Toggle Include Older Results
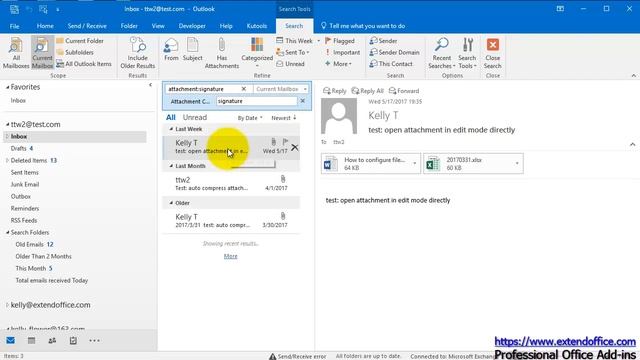This screenshot has width=640, height=360. click(x=138, y=52)
